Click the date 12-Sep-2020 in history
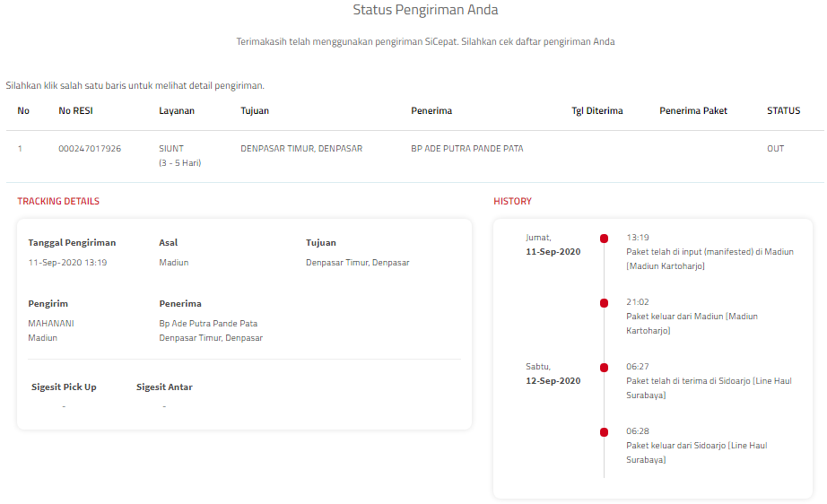 [x=553, y=380]
